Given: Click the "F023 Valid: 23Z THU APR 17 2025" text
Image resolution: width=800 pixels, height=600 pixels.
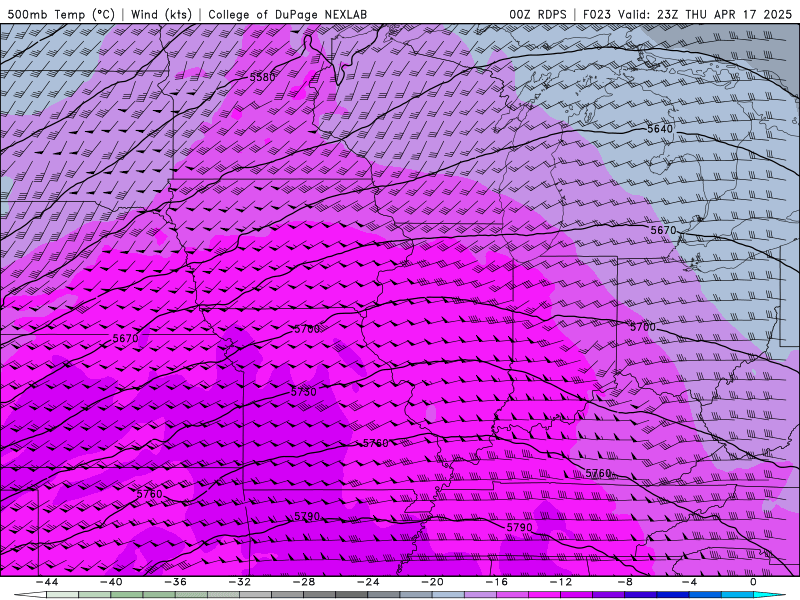Looking at the screenshot, I should (x=687, y=14).
